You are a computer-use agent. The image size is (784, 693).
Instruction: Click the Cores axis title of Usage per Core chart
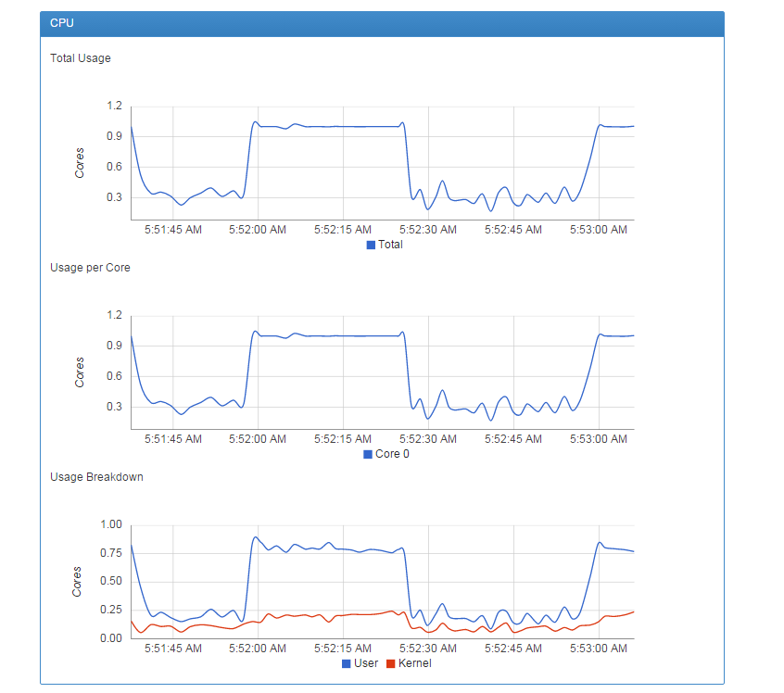tap(80, 372)
